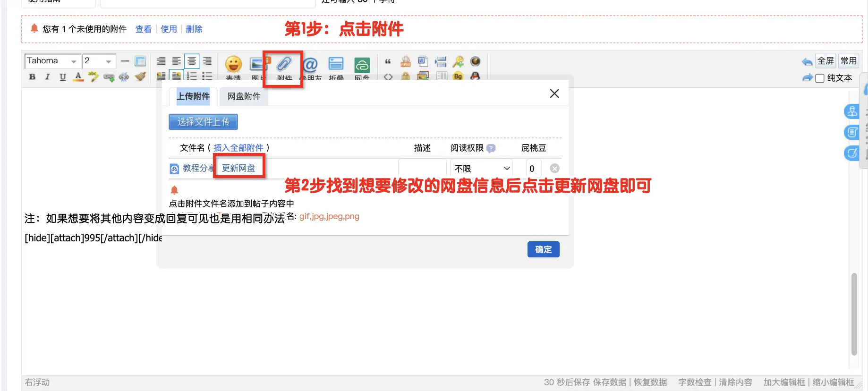Image resolution: width=868 pixels, height=391 pixels.
Task: Click the key with plus icon
Action: pyautogui.click(x=458, y=61)
